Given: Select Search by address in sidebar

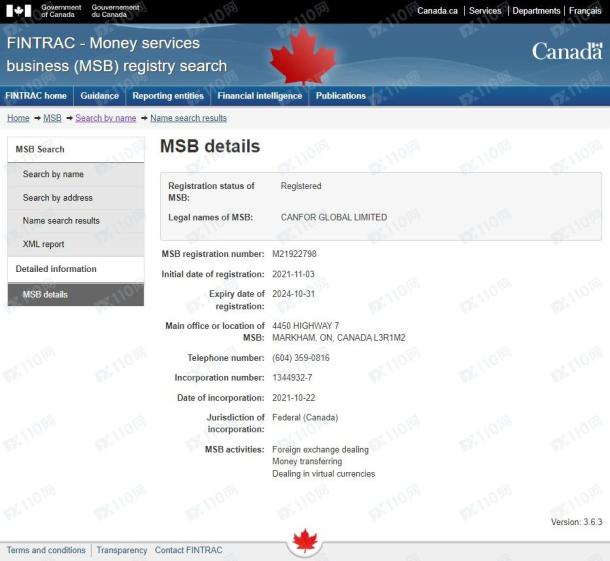Looking at the screenshot, I should click(x=76, y=198).
